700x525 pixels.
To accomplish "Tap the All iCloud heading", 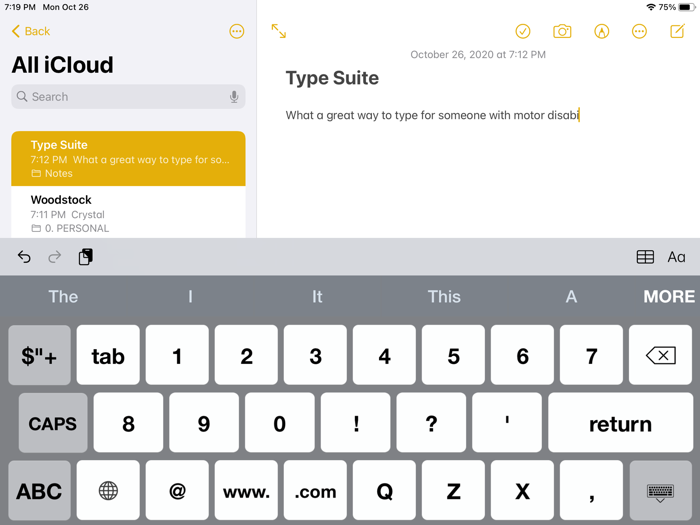I will 62,65.
